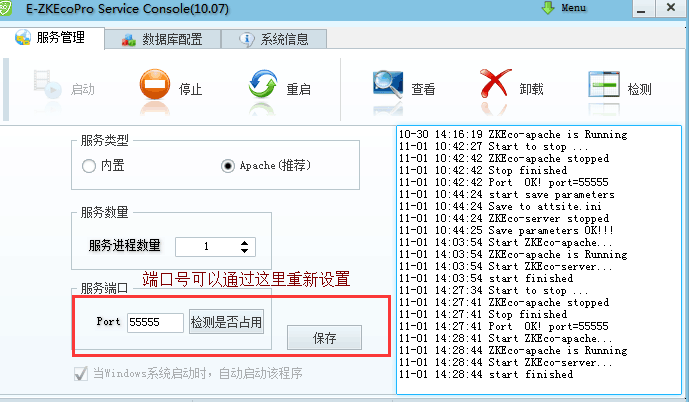This screenshot has width=695, height=402.
Task: Click the app shield logo in title bar
Action: point(5,8)
